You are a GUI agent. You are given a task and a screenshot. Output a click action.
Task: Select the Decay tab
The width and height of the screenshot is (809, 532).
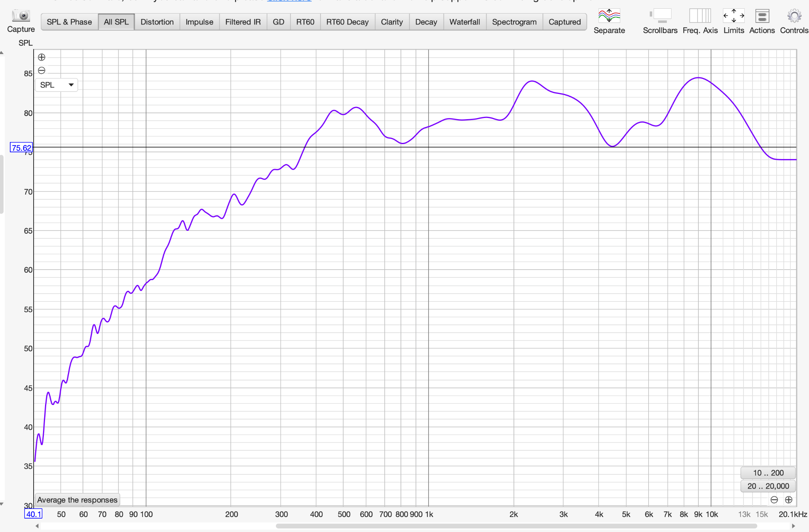click(426, 22)
